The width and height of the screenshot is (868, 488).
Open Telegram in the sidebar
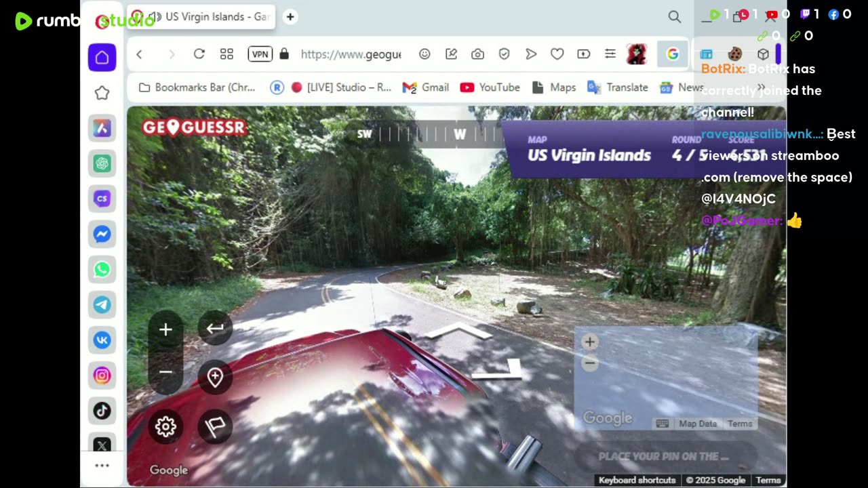[102, 304]
